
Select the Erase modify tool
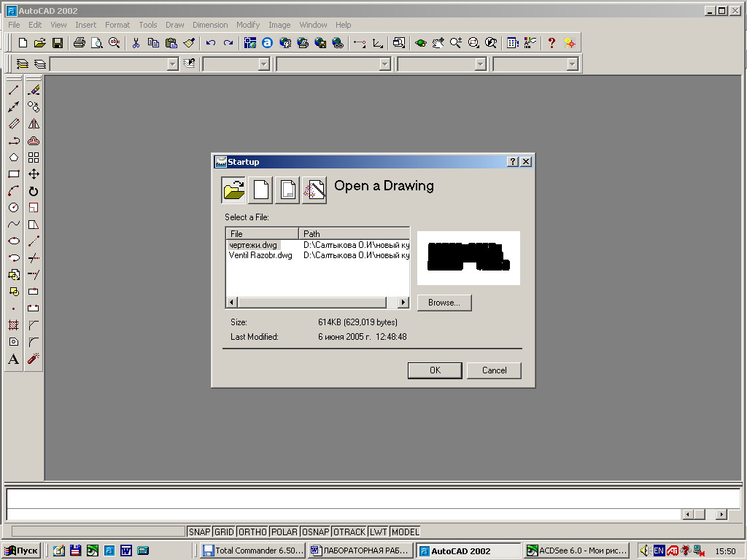pos(34,90)
